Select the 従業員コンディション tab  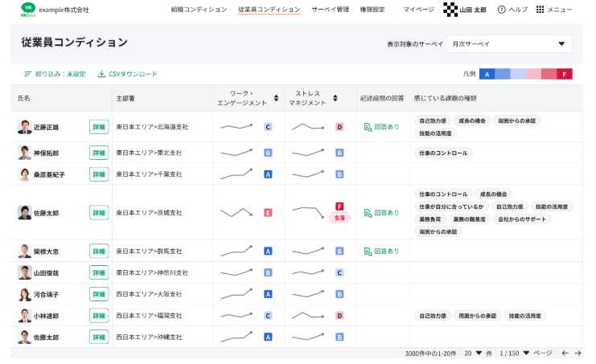(269, 10)
